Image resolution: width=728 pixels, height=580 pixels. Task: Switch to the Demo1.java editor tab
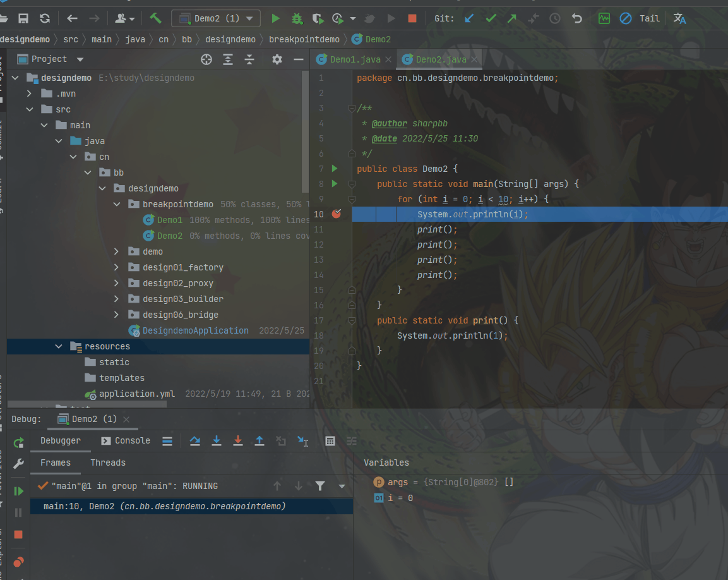pos(355,59)
